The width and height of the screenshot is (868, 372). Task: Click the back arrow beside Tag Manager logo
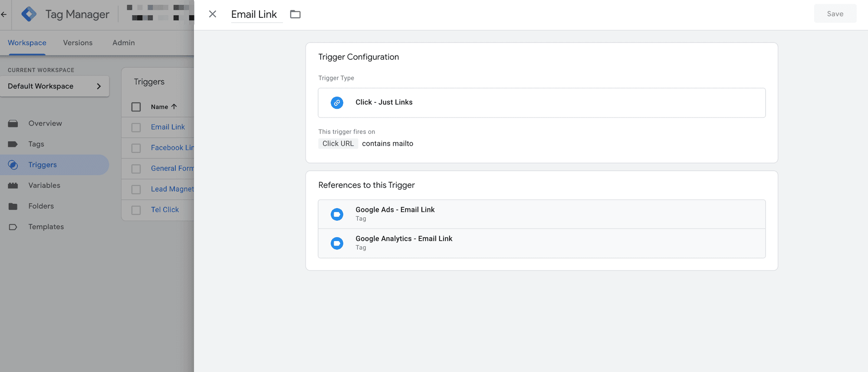[x=4, y=14]
